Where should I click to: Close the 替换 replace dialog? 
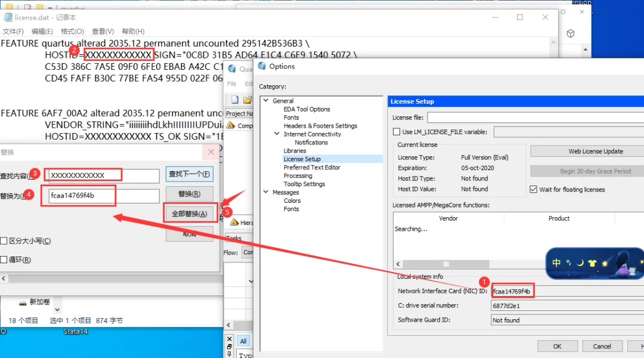point(211,152)
